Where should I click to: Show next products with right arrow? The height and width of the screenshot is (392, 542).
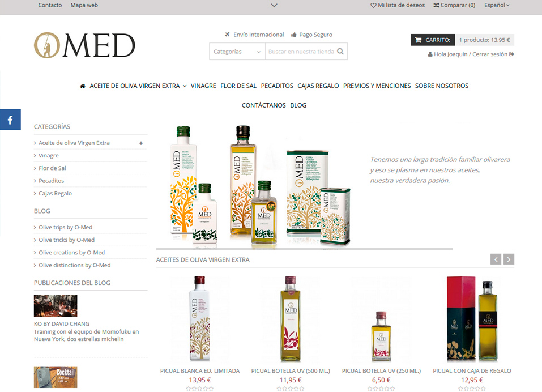(509, 259)
